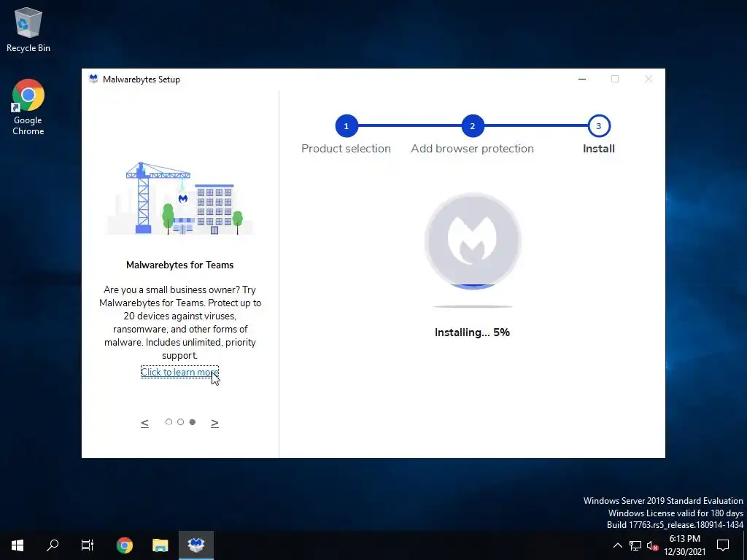Click the Malwarebytes for Teams crane illustration

[180, 198]
